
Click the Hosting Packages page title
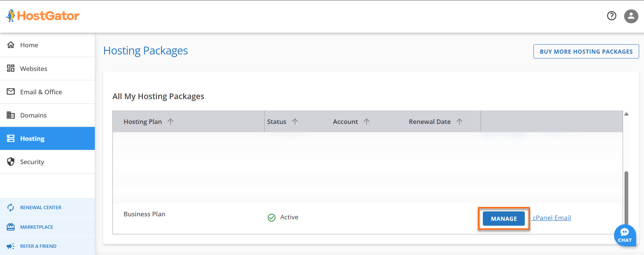click(x=145, y=51)
